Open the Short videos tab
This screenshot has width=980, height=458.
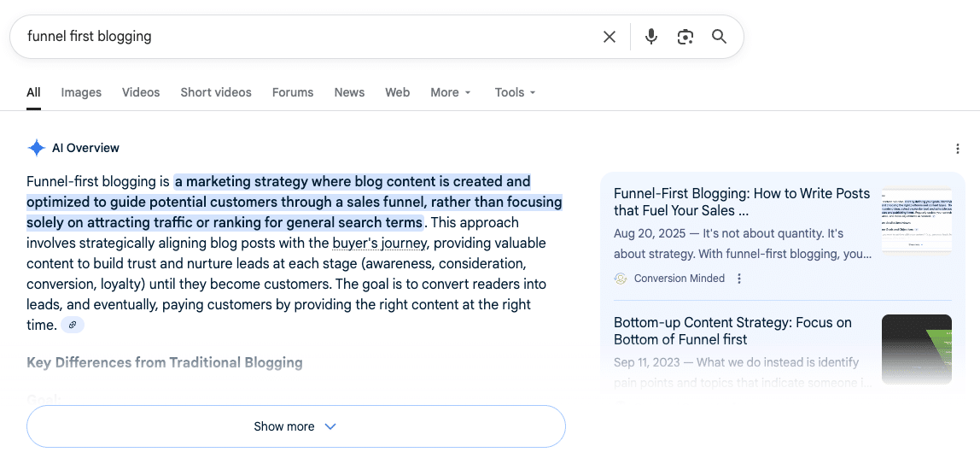(x=216, y=92)
